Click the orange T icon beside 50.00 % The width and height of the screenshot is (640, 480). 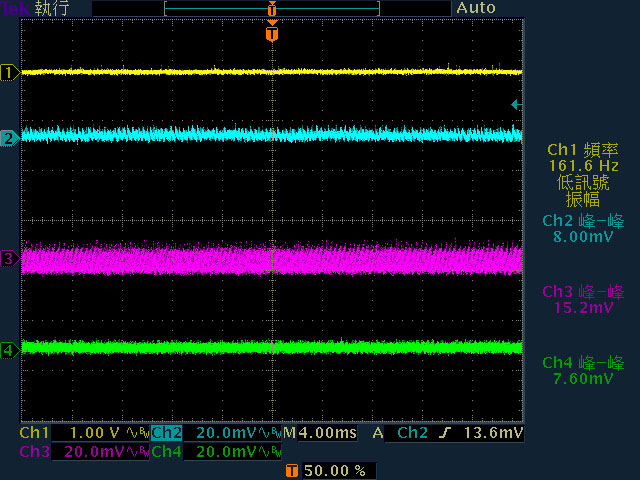pyautogui.click(x=291, y=471)
